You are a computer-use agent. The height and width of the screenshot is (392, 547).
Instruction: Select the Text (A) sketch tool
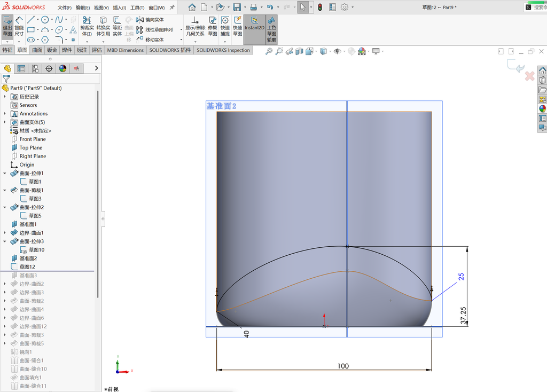[x=73, y=30]
